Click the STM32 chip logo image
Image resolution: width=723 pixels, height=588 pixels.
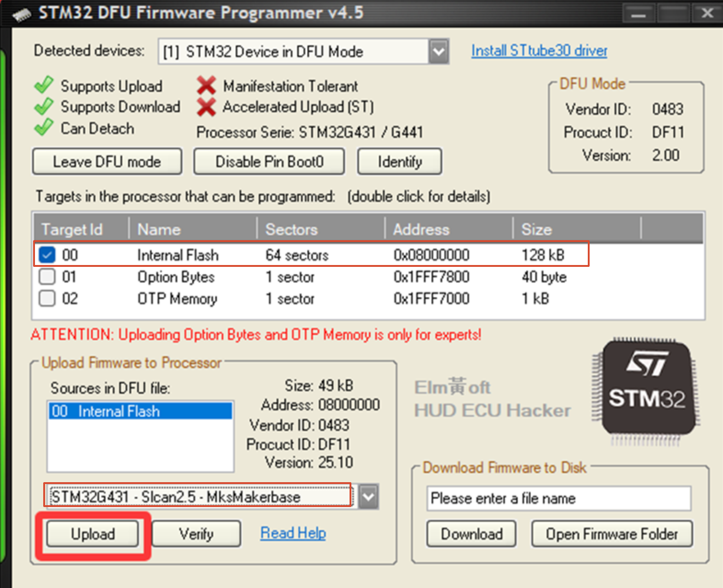click(646, 392)
